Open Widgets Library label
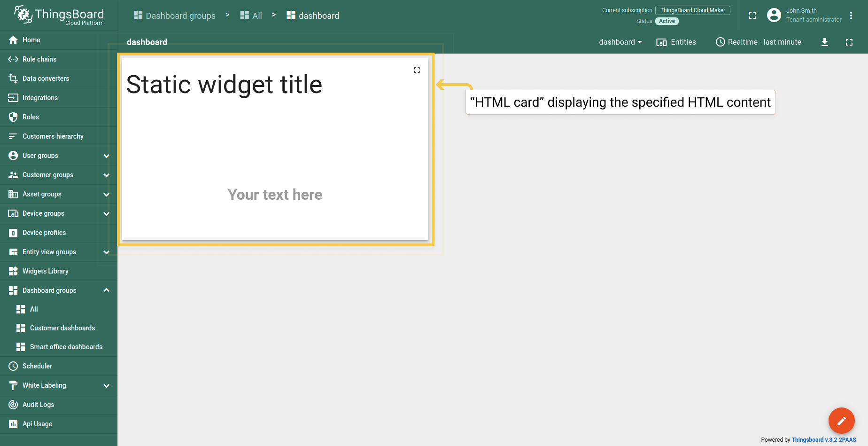This screenshot has height=446, width=868. tap(46, 271)
